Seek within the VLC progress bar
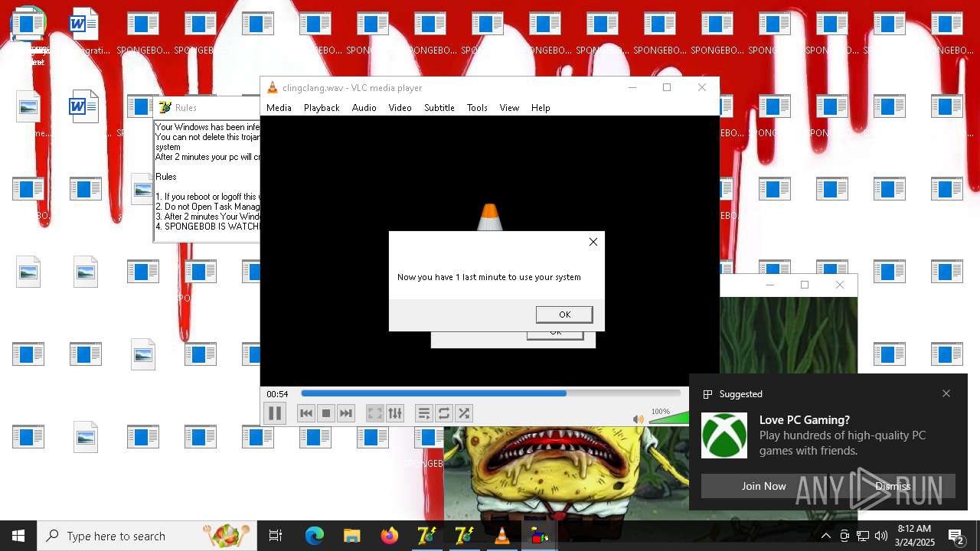The width and height of the screenshot is (980, 551). (x=491, y=393)
